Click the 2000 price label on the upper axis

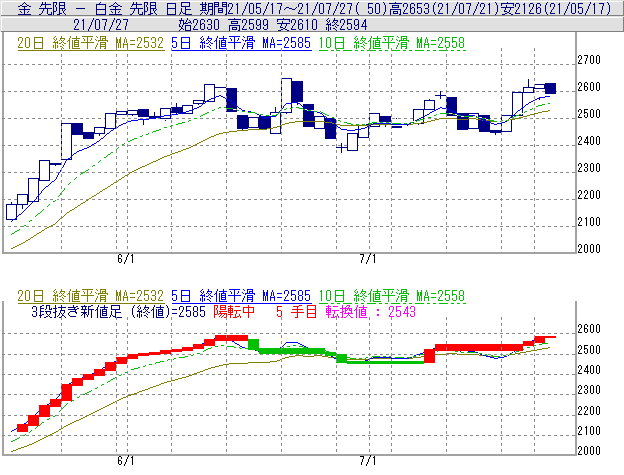tap(589, 249)
